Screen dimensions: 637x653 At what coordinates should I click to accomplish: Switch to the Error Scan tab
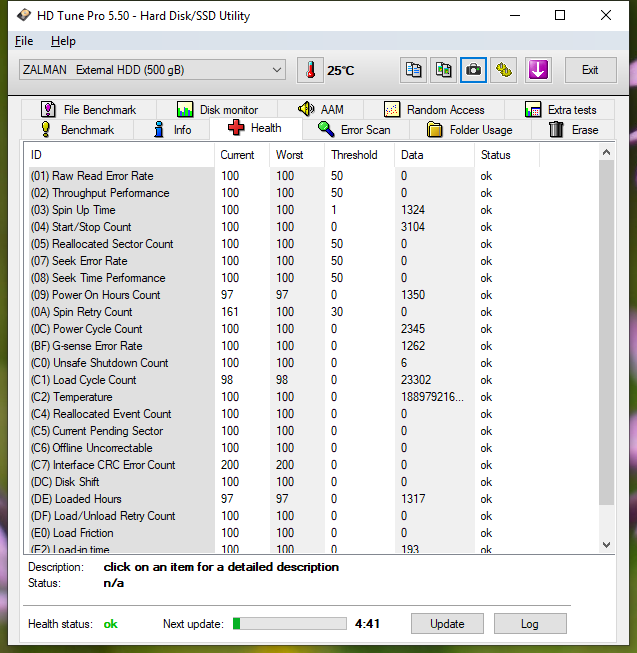click(x=355, y=130)
